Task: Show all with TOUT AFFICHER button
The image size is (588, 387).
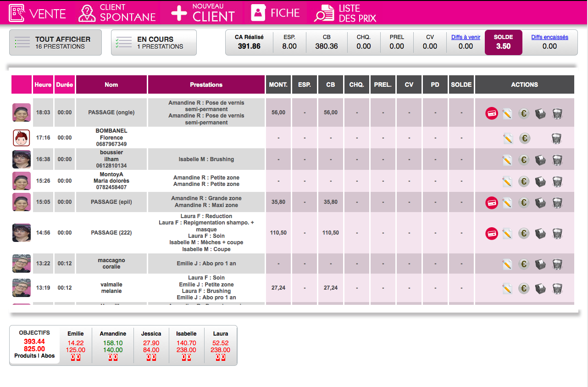Action: pos(55,43)
